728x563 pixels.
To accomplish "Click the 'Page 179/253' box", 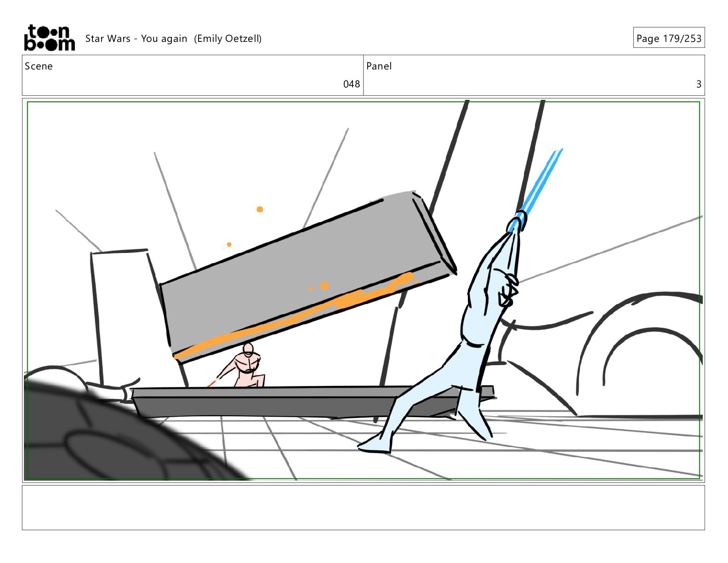I will point(669,38).
